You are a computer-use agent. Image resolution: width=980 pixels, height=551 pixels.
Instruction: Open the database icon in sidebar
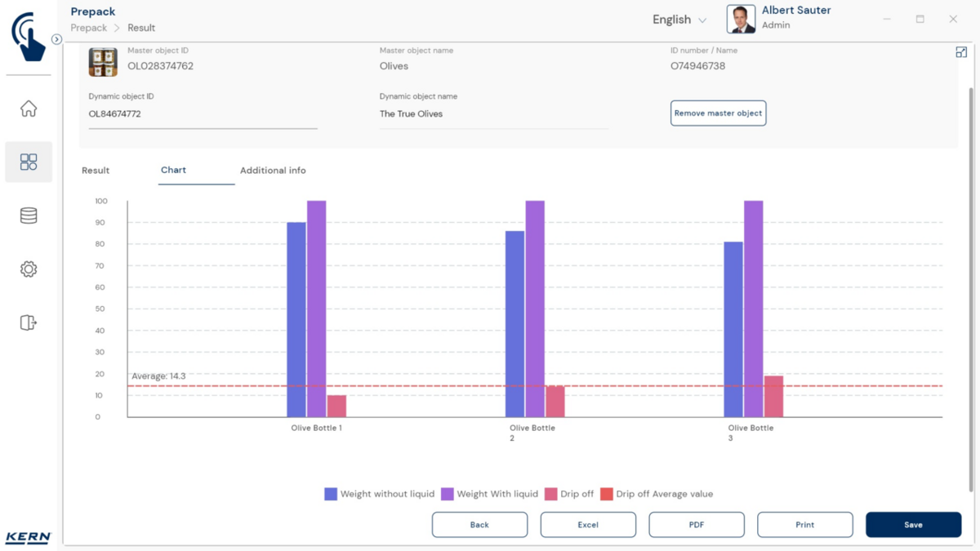point(29,216)
